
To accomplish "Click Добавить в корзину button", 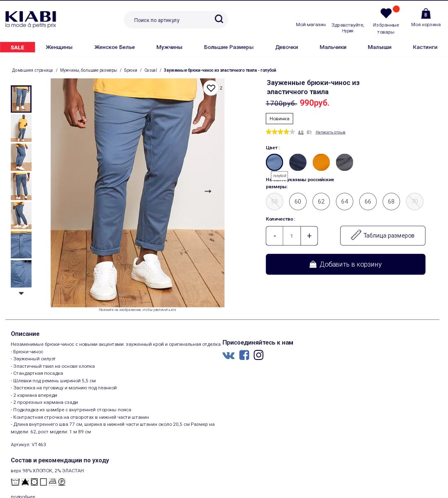I will 346,264.
